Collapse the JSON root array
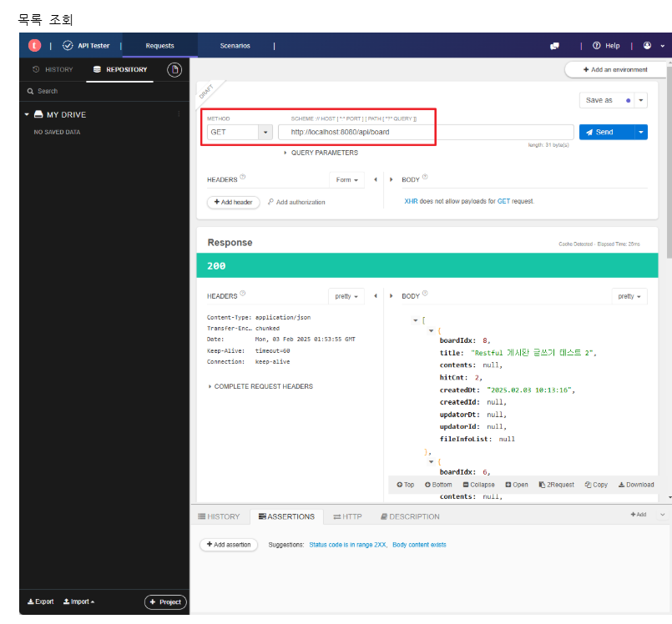The image size is (672, 624). pyautogui.click(x=415, y=320)
